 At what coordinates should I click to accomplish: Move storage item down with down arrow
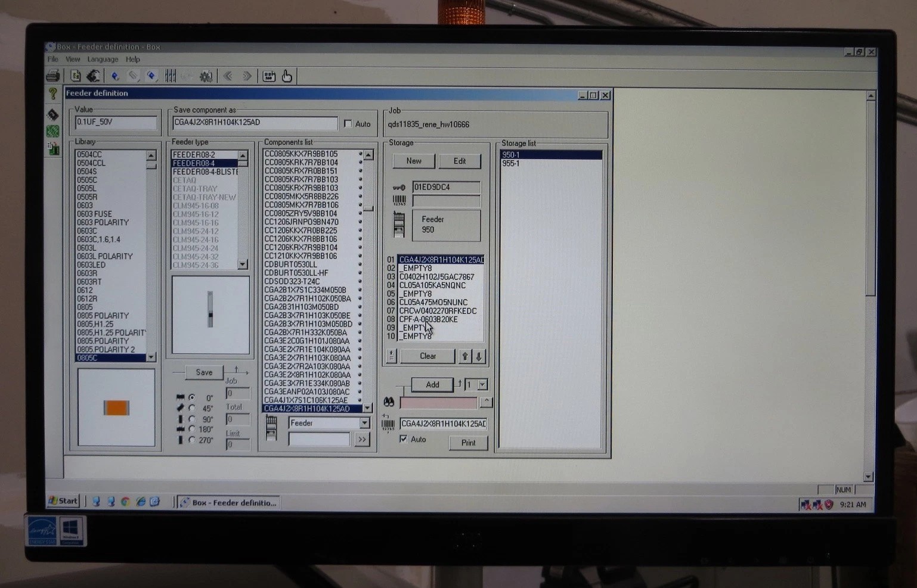click(479, 356)
